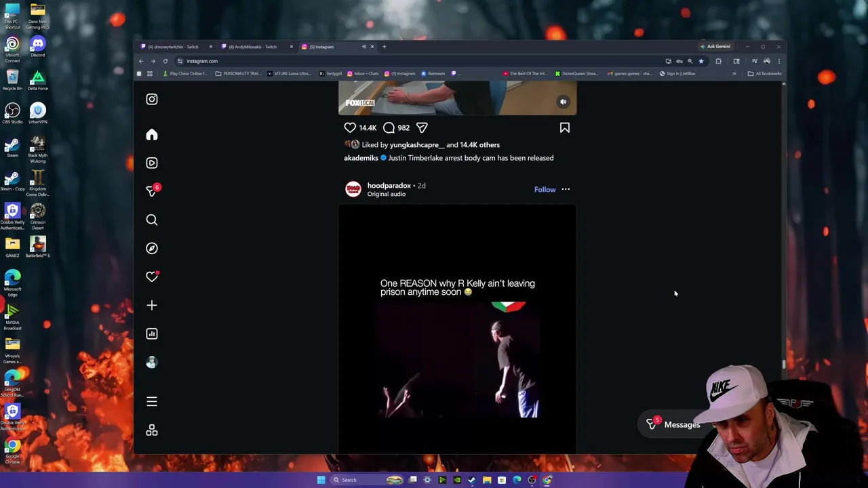Image resolution: width=868 pixels, height=488 pixels.
Task: Open Windows Start button
Action: [321, 480]
